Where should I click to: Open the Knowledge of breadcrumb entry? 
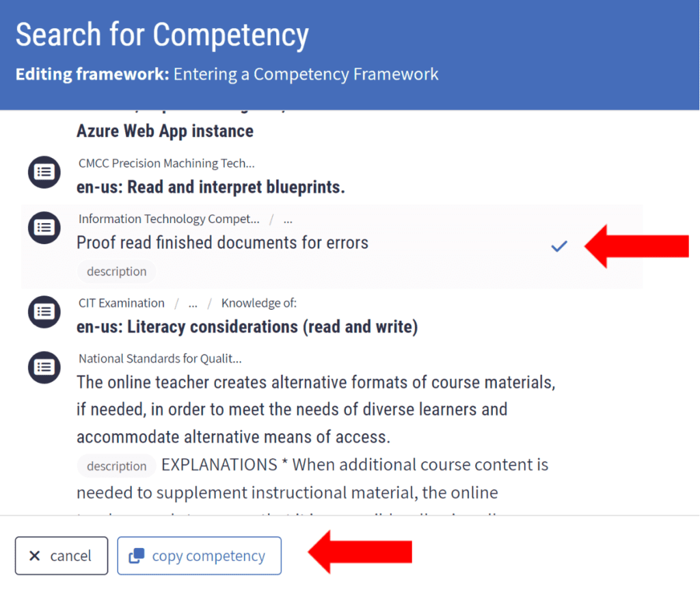[x=258, y=303]
